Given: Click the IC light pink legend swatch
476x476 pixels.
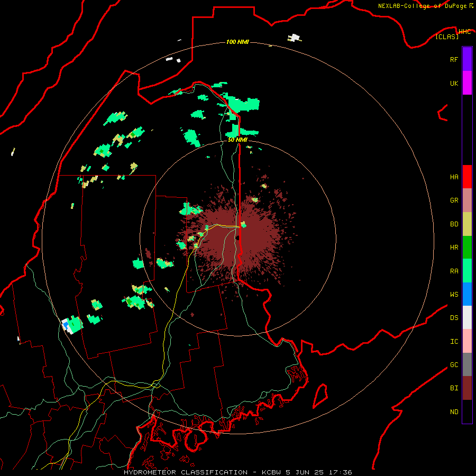Looking at the screenshot, I should [467, 341].
